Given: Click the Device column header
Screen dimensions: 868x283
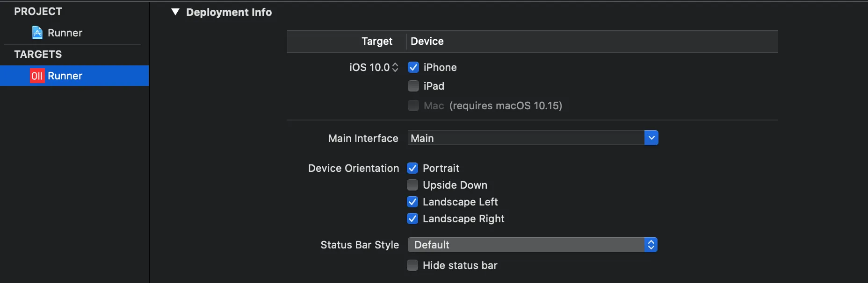Looking at the screenshot, I should click(x=427, y=41).
